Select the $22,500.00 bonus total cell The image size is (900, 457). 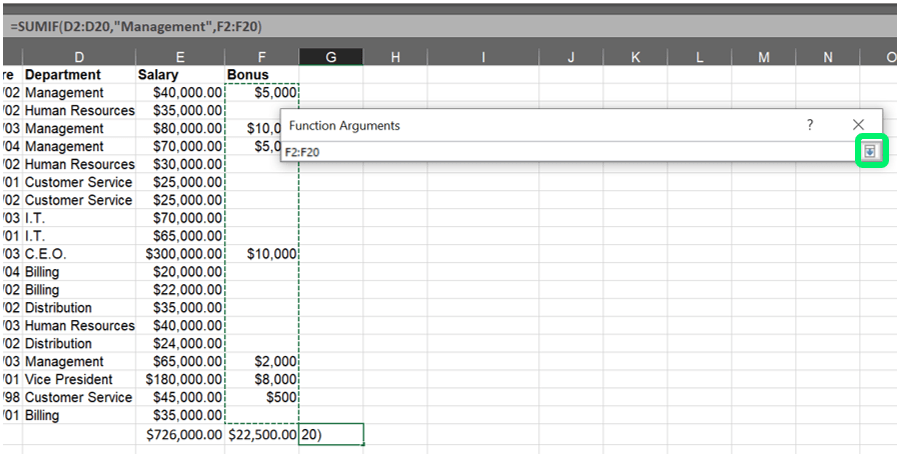262,435
